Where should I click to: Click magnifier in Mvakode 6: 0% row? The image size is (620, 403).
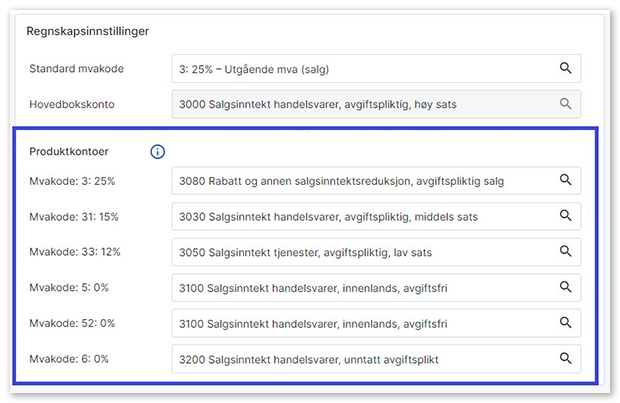click(x=565, y=358)
